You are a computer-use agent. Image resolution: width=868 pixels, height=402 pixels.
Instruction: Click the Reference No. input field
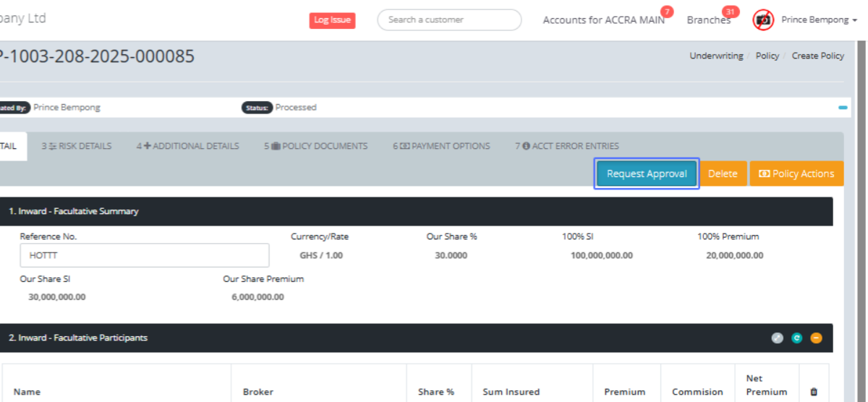(x=145, y=255)
